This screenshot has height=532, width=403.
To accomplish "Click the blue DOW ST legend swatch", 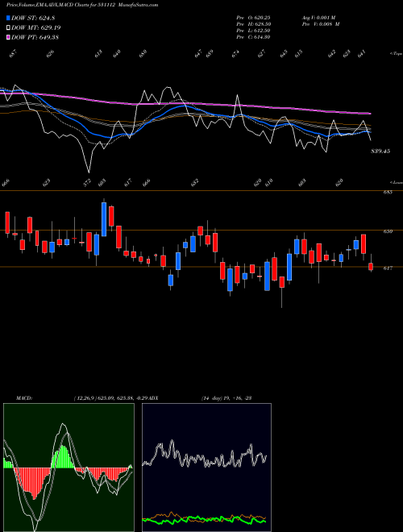I will point(8,18).
